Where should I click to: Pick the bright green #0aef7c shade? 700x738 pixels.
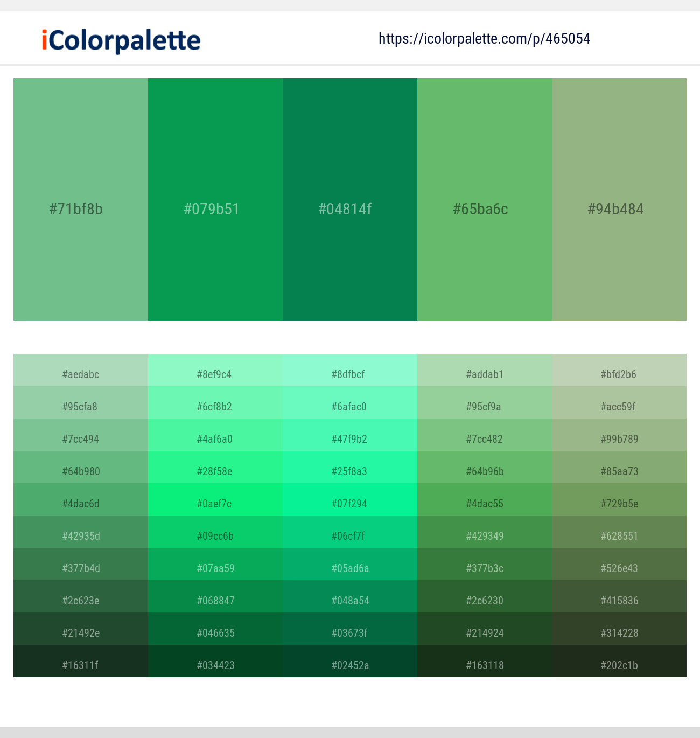215,499
